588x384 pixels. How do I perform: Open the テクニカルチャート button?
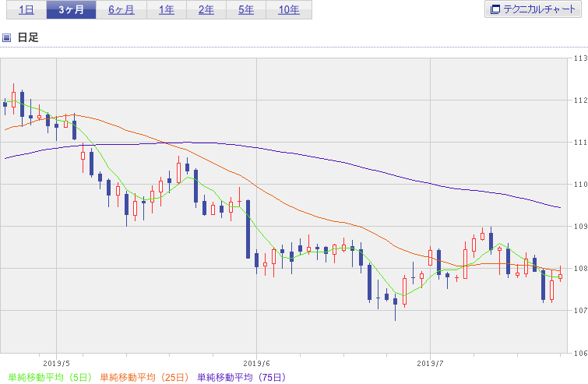coord(533,9)
